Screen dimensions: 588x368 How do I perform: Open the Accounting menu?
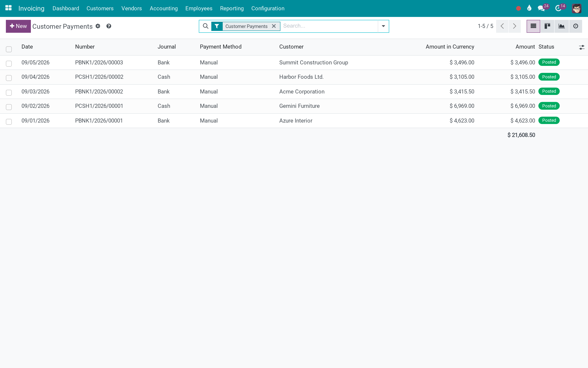click(x=164, y=8)
